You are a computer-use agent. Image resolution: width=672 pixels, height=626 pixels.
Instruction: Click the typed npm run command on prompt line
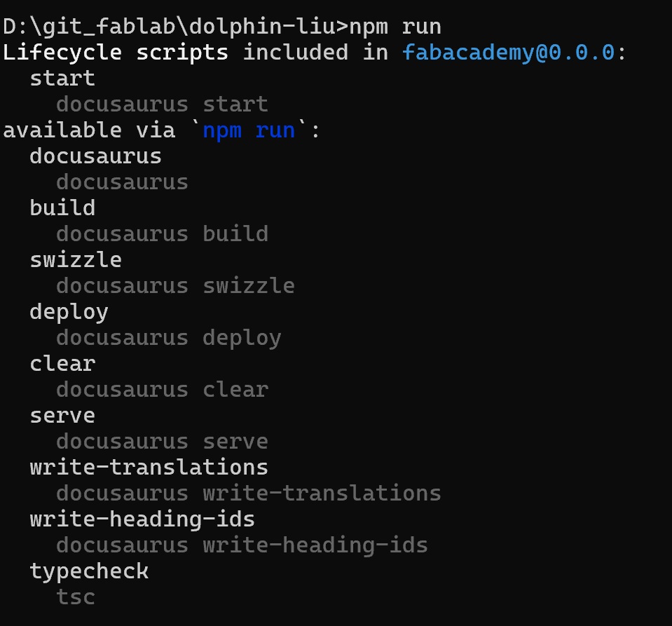pyautogui.click(x=395, y=27)
